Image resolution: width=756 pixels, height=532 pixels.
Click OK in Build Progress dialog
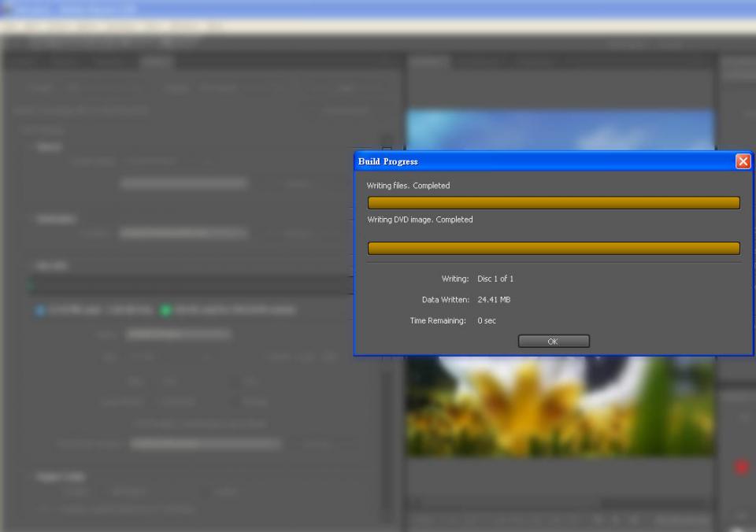(x=554, y=342)
